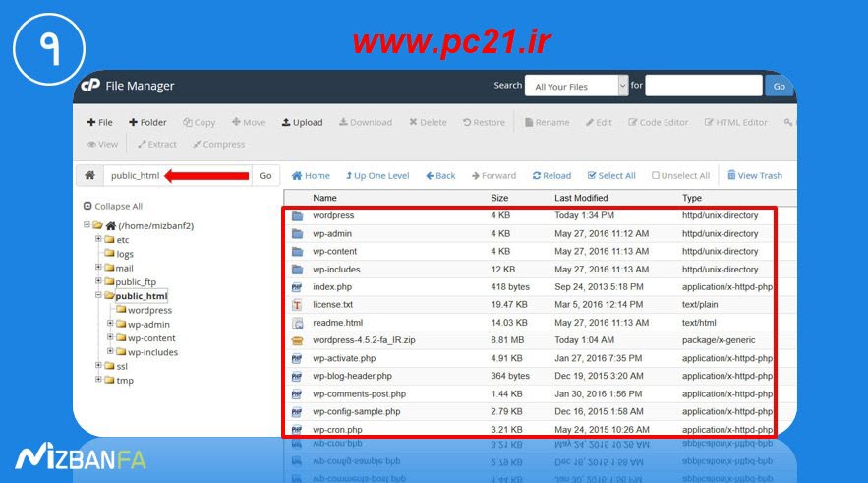Click the Move toolbar button
The height and width of the screenshot is (483, 868).
pyautogui.click(x=249, y=122)
